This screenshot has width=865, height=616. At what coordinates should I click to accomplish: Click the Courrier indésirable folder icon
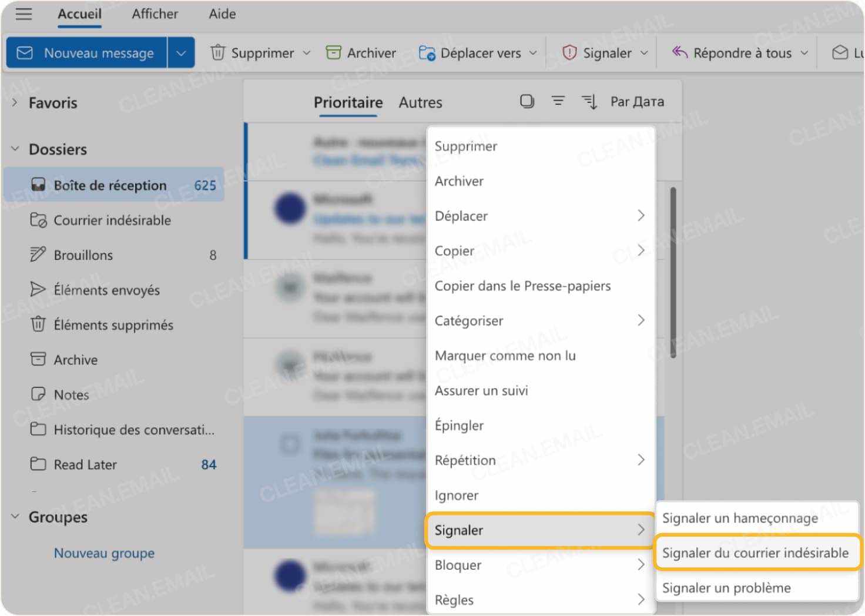(x=38, y=220)
